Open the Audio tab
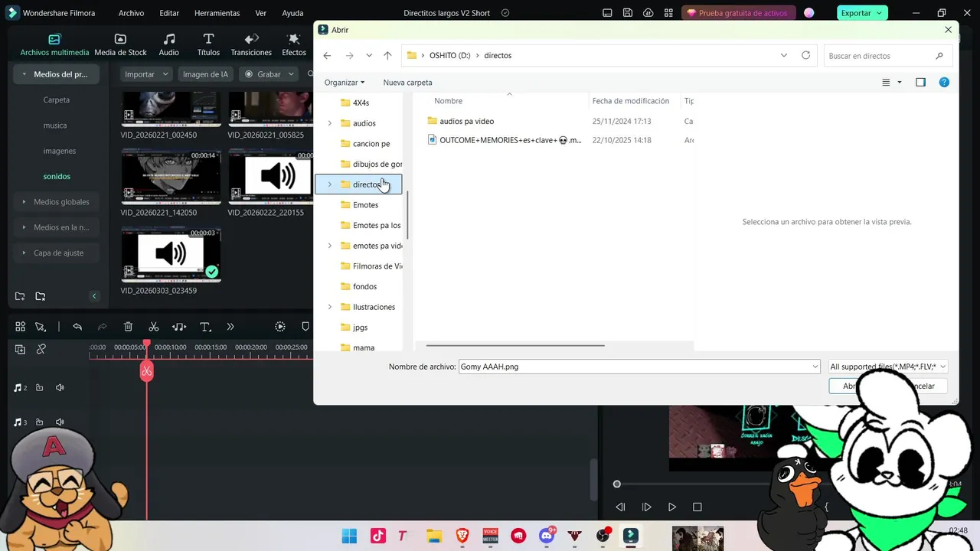980x551 pixels. 168,45
